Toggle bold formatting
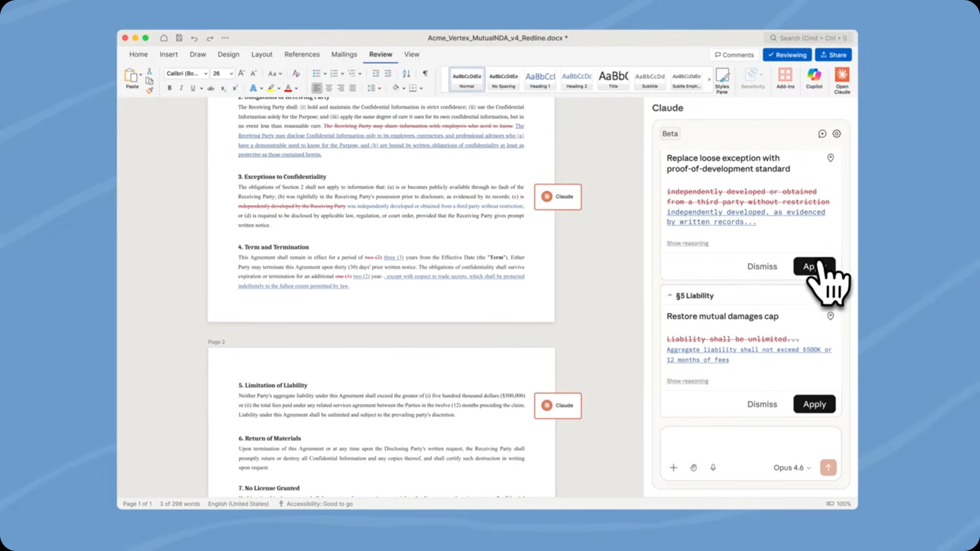 pos(169,88)
